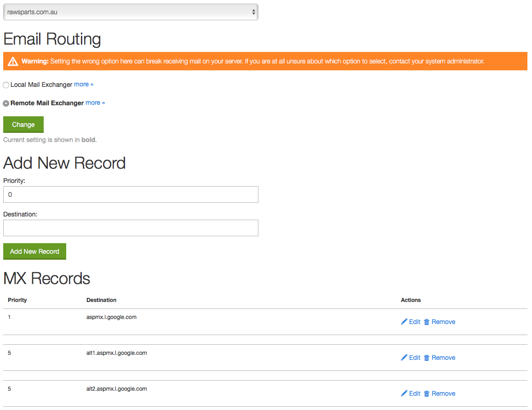Click the Add New Record heading
This screenshot has height=410, width=532.
(x=64, y=163)
